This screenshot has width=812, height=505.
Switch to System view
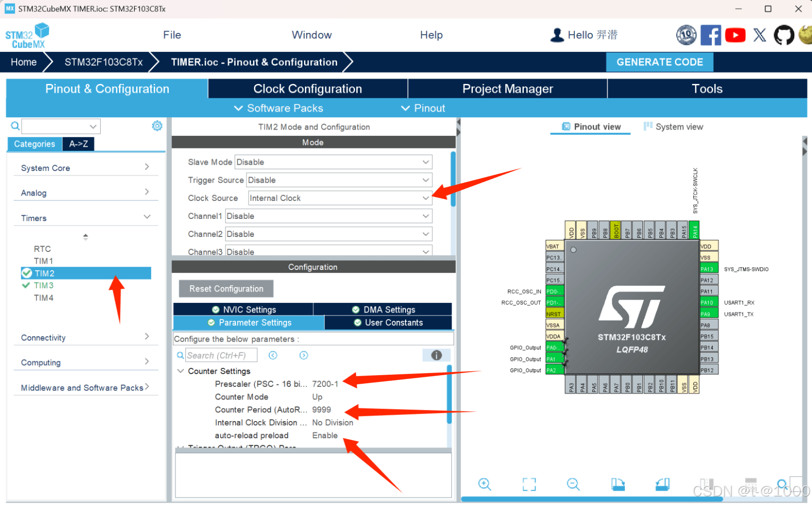tap(673, 127)
